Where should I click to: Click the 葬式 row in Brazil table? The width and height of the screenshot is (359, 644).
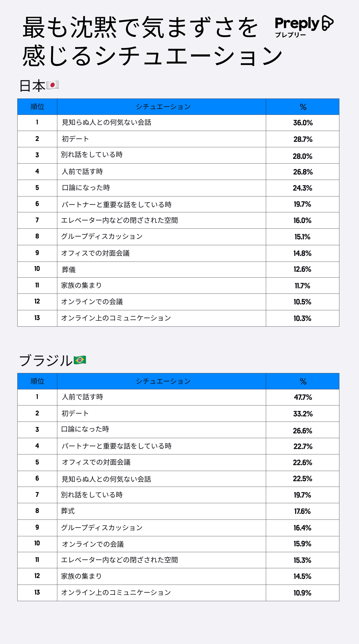pyautogui.click(x=68, y=511)
